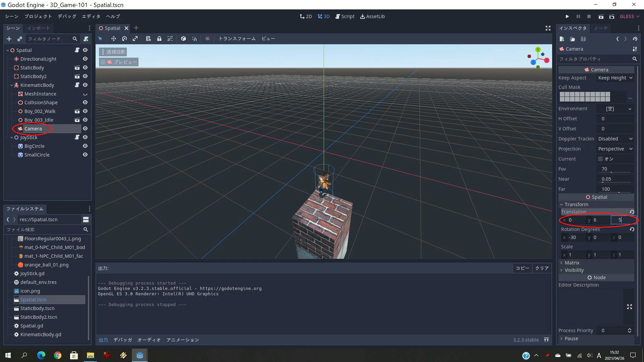Click the inspector save resource icon

[x=583, y=39]
